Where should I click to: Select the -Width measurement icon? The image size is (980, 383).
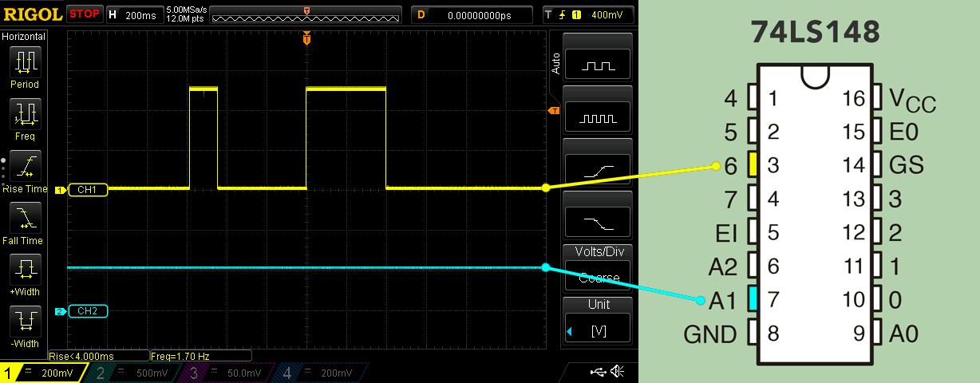click(25, 322)
